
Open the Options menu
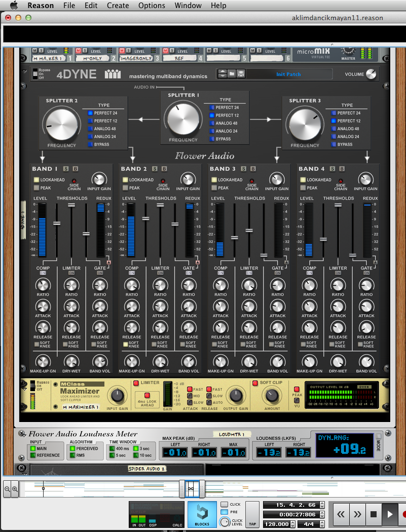pos(152,6)
